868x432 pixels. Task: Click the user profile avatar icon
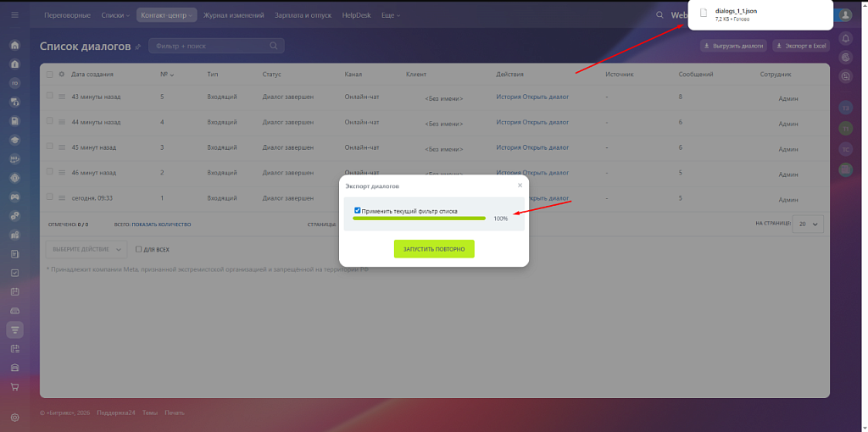[x=844, y=14]
